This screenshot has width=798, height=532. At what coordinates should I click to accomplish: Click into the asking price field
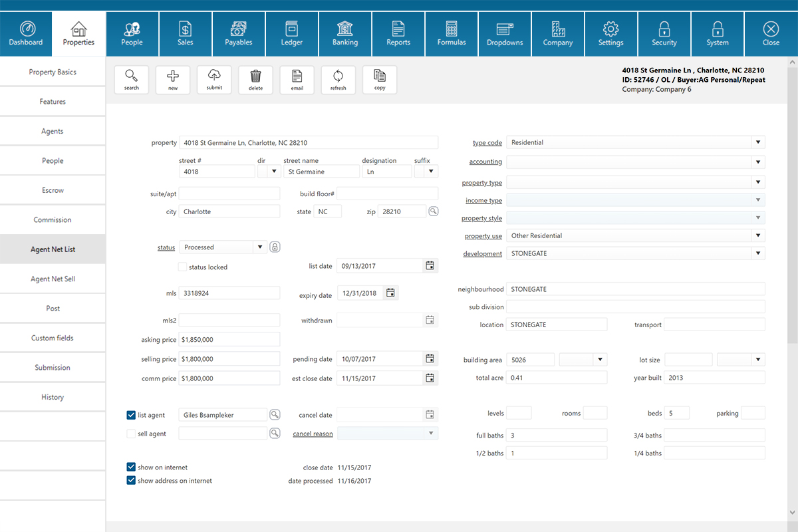coord(229,339)
